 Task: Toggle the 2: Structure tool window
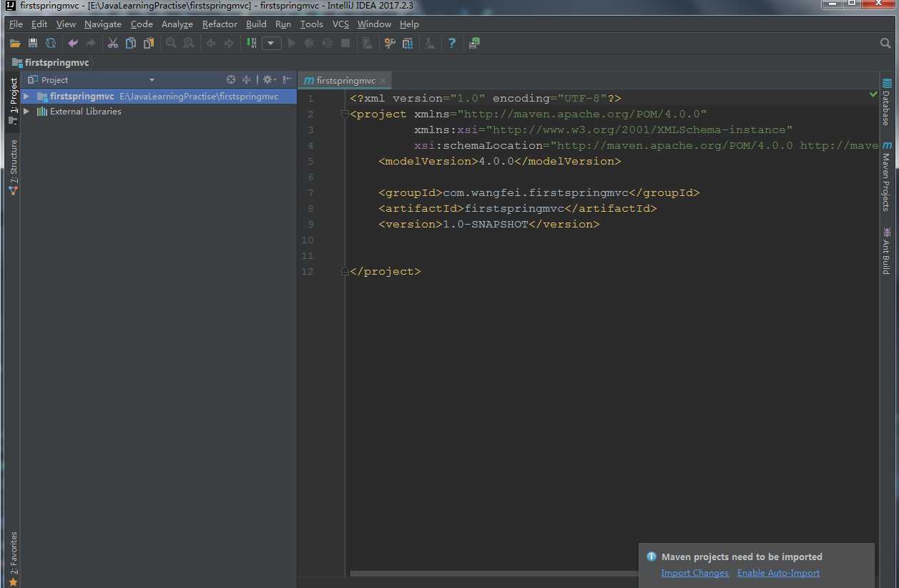coord(13,167)
